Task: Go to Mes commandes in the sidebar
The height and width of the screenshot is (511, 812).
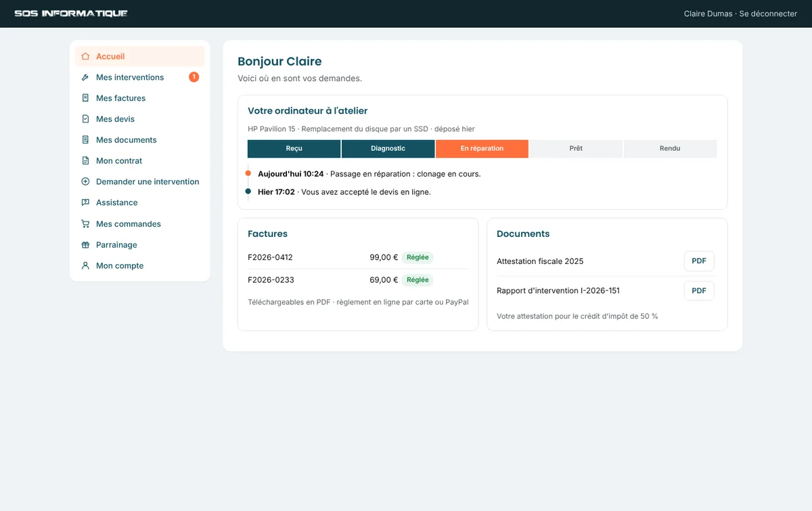Action: click(140, 224)
